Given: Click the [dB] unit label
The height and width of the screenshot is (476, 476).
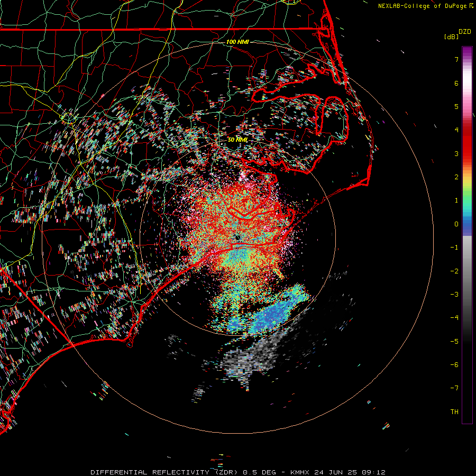Looking at the screenshot, I should [451, 36].
